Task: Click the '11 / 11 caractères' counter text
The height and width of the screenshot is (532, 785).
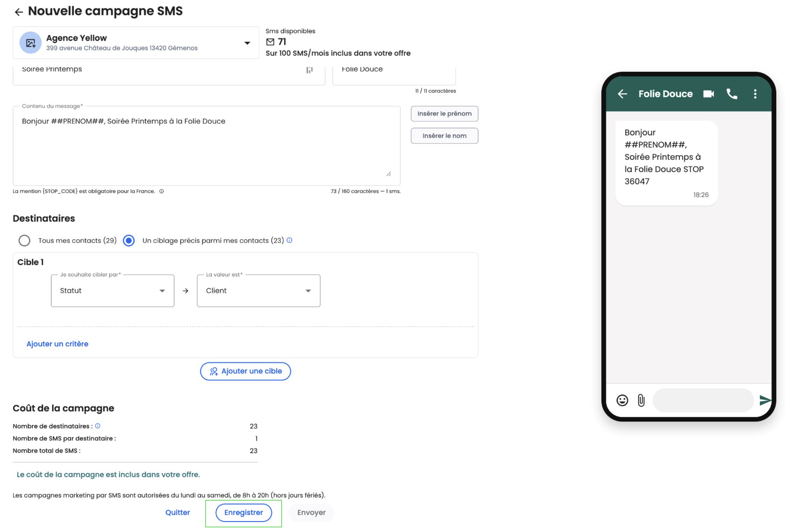Action: pos(435,91)
